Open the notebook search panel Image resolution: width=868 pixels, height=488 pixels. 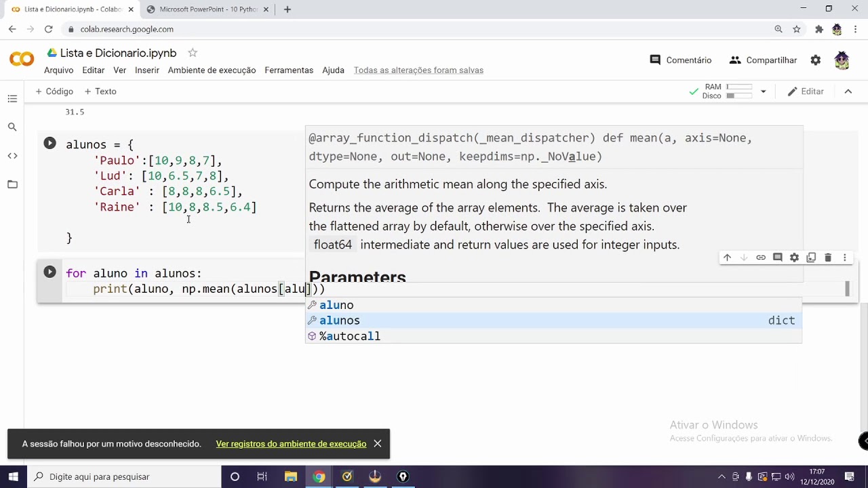12,127
